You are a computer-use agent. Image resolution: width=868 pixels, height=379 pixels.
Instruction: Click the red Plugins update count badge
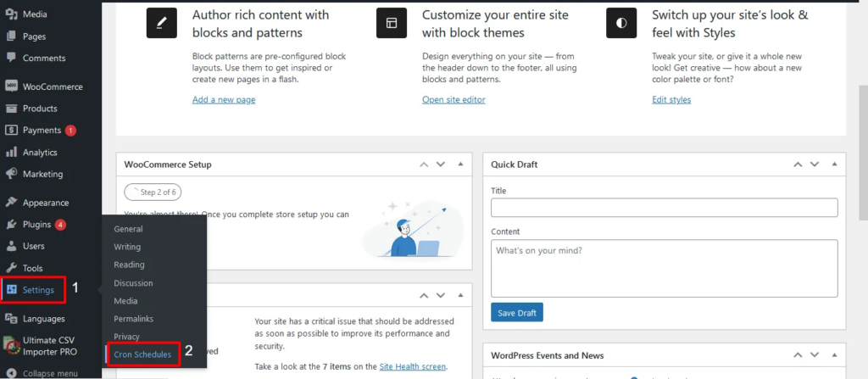[60, 225]
